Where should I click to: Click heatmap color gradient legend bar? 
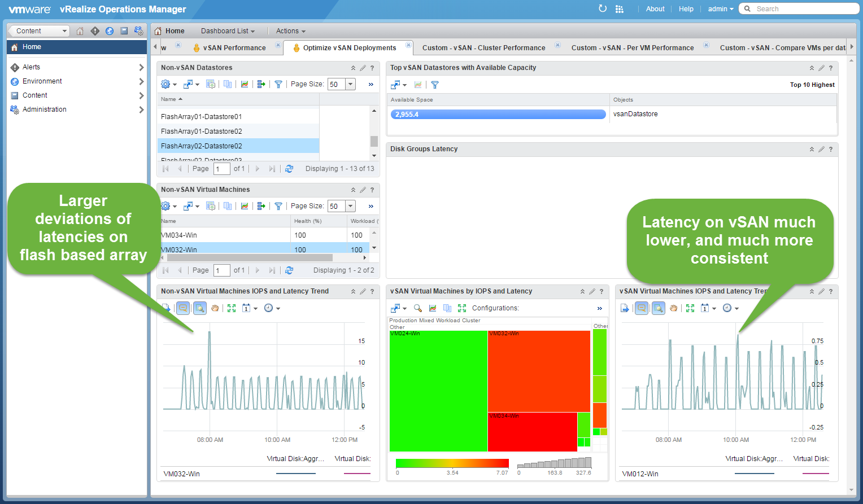click(x=452, y=463)
